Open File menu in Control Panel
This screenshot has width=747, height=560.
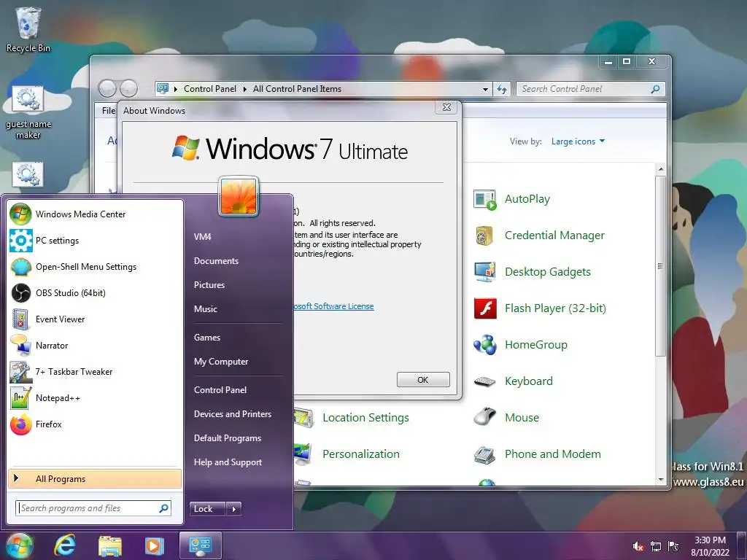pyautogui.click(x=108, y=111)
